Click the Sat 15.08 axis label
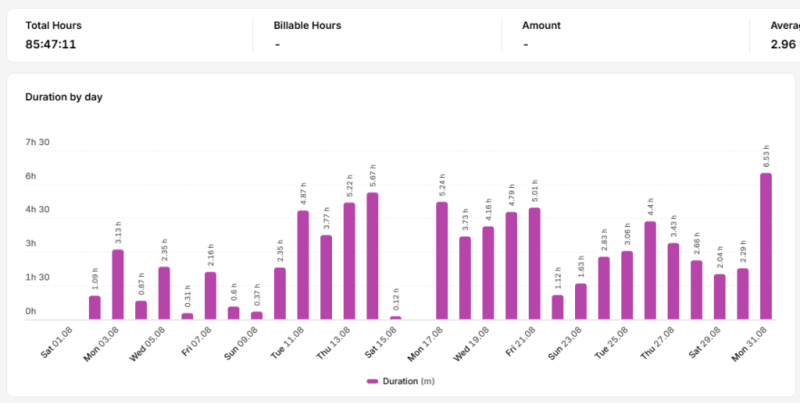The image size is (800, 403). coord(380,343)
